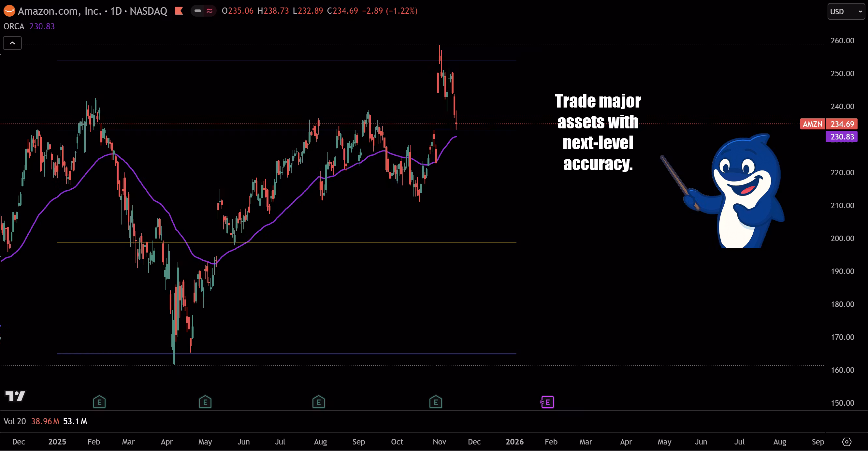Screen dimensions: 868x451
Task: Click the Amazon.com, Inc. symbol title
Action: [59, 11]
